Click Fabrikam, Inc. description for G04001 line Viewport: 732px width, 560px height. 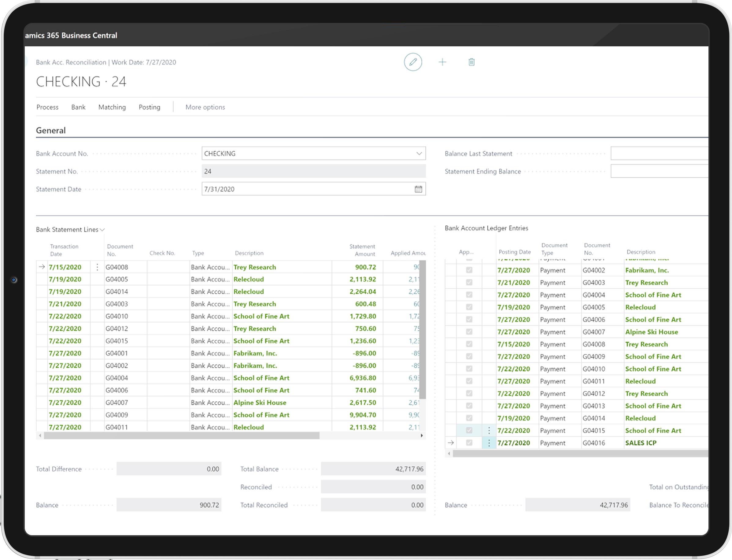(255, 353)
